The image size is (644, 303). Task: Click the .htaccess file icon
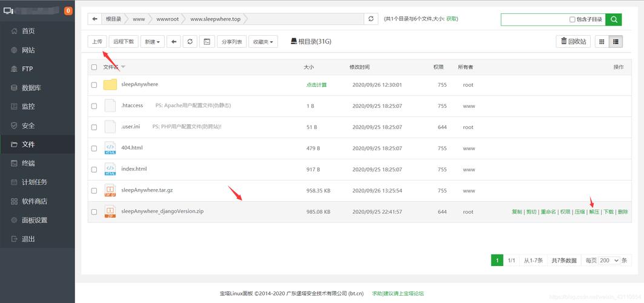[x=110, y=106]
